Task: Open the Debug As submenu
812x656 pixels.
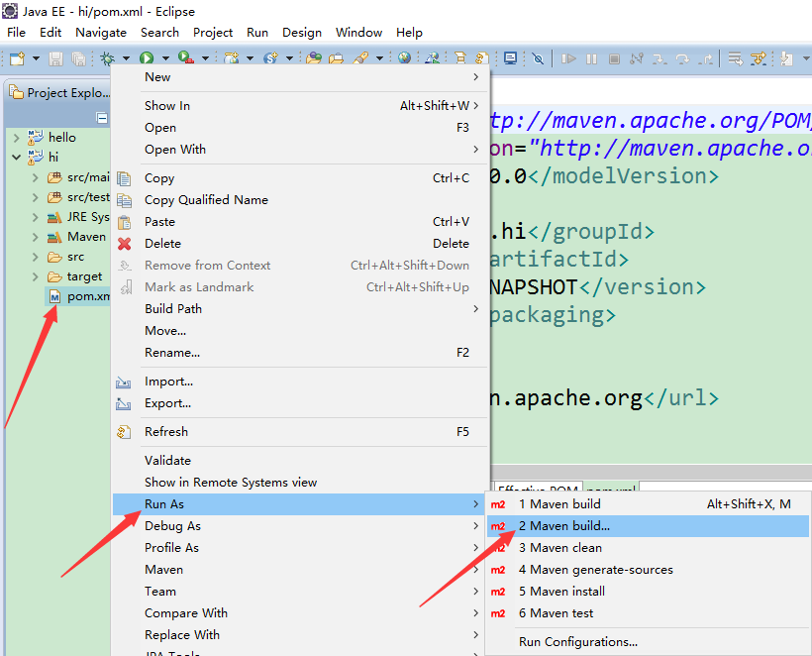Action: [301, 526]
